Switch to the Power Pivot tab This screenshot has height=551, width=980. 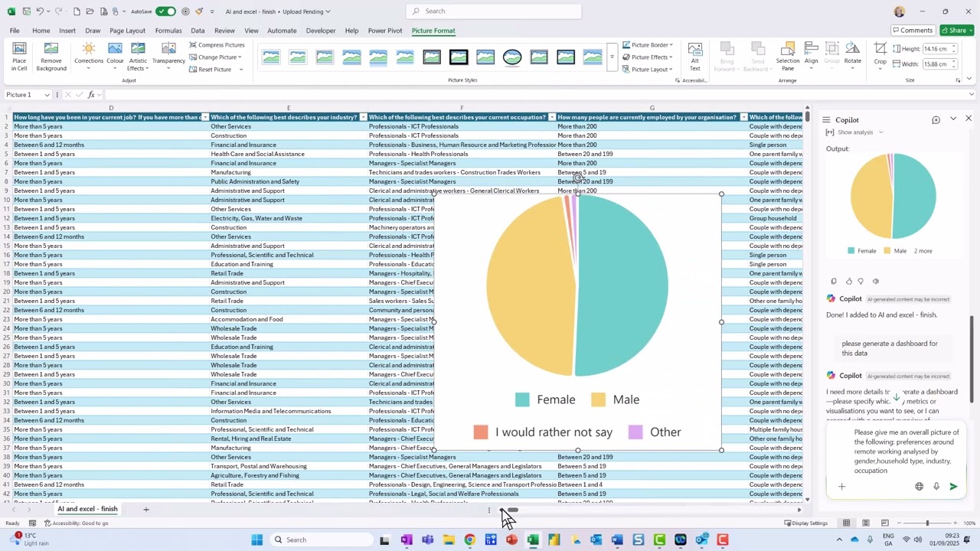pos(385,31)
